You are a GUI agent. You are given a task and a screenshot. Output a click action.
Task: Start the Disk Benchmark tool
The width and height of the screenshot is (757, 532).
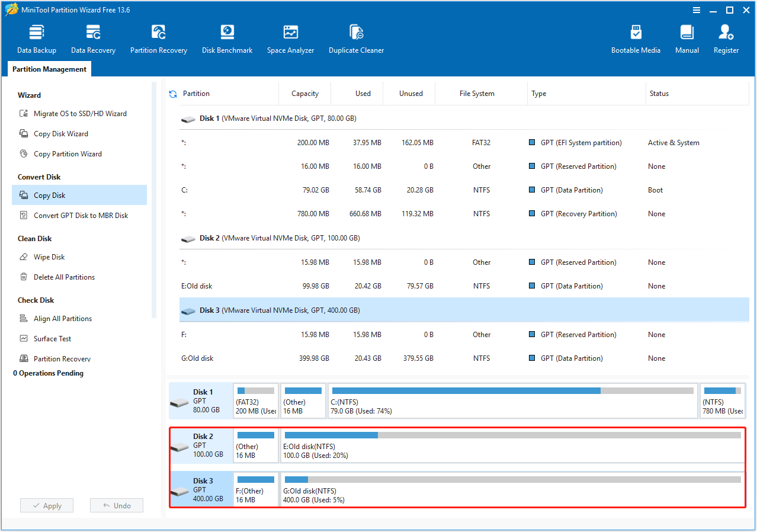click(x=227, y=39)
